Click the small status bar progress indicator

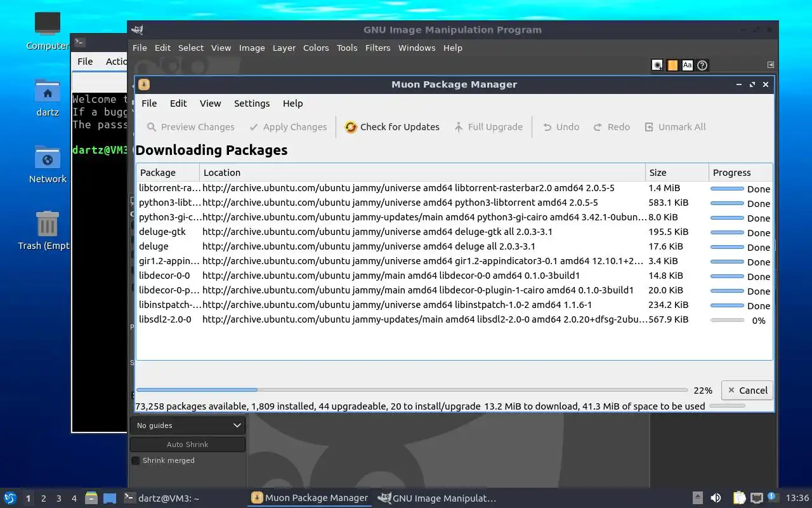pyautogui.click(x=727, y=405)
